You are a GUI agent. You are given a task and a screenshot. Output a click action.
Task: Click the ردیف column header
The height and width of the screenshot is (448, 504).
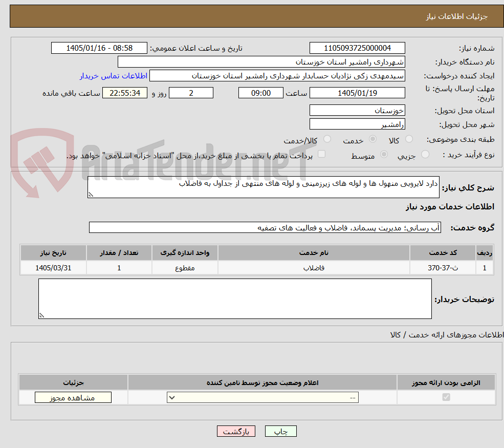(x=485, y=253)
